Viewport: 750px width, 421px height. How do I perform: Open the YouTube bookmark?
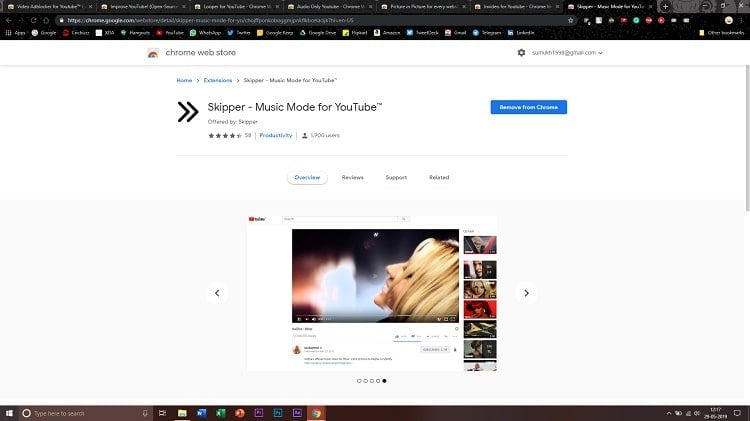tap(170, 33)
